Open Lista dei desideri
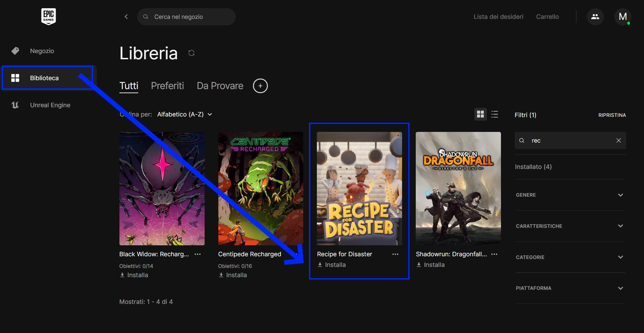The width and height of the screenshot is (644, 333). click(x=498, y=16)
